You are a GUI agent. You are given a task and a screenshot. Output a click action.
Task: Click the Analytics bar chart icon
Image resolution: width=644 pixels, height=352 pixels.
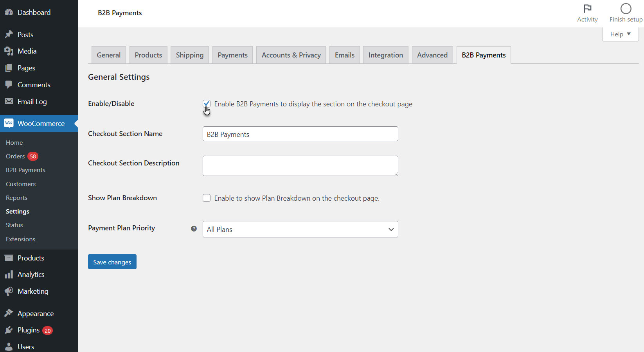9,275
